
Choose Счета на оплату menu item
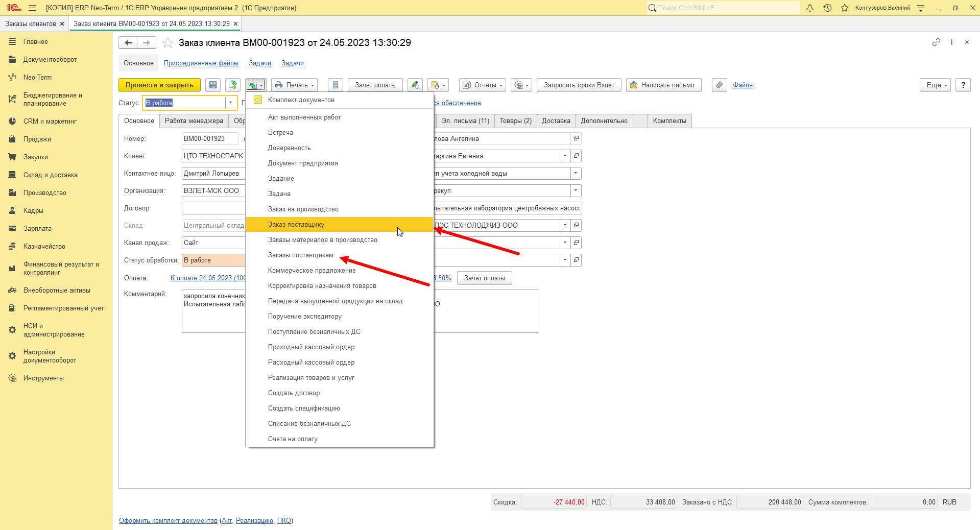tap(340, 439)
